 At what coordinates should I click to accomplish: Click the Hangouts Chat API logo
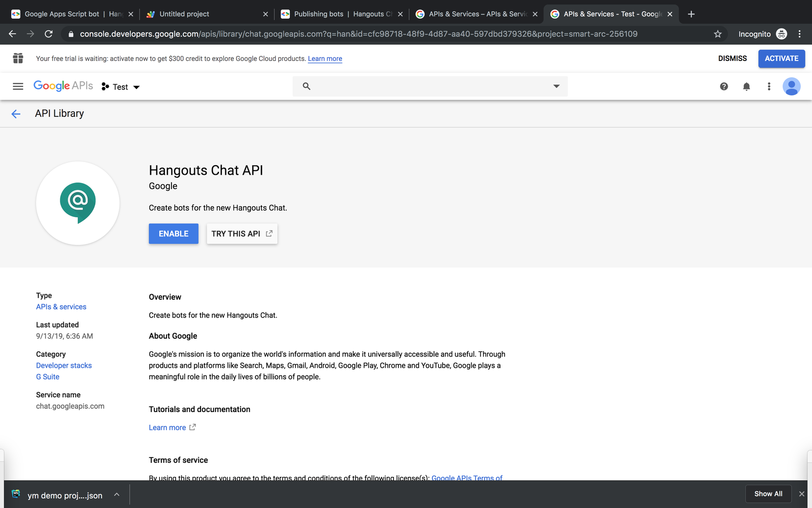point(78,203)
